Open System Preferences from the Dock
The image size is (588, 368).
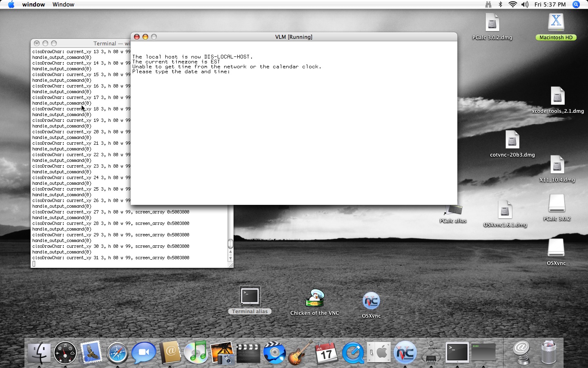[x=379, y=352]
